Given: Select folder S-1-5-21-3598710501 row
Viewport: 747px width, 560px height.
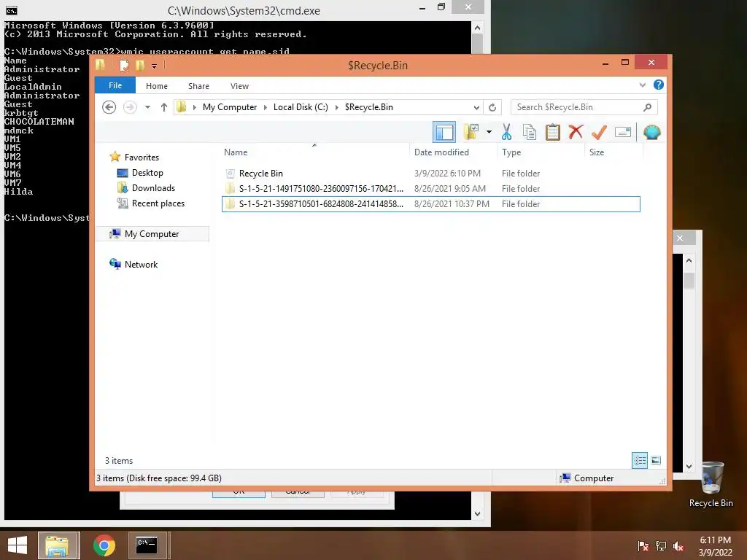Looking at the screenshot, I should (430, 204).
